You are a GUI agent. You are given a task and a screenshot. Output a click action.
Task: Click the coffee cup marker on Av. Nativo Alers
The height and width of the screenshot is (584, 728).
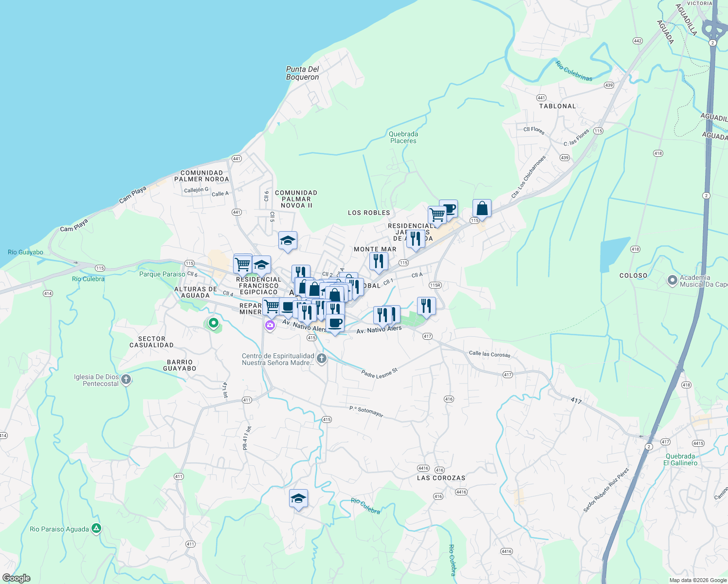tap(335, 322)
